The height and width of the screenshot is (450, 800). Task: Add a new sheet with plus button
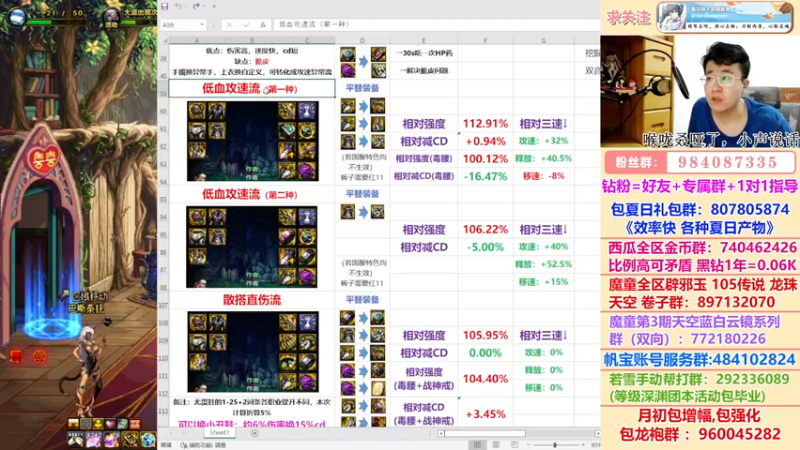(x=255, y=433)
